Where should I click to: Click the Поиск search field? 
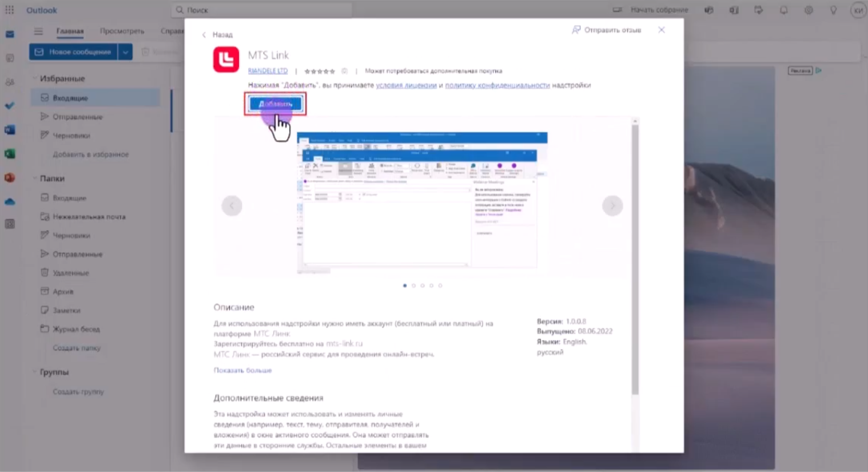(262, 10)
